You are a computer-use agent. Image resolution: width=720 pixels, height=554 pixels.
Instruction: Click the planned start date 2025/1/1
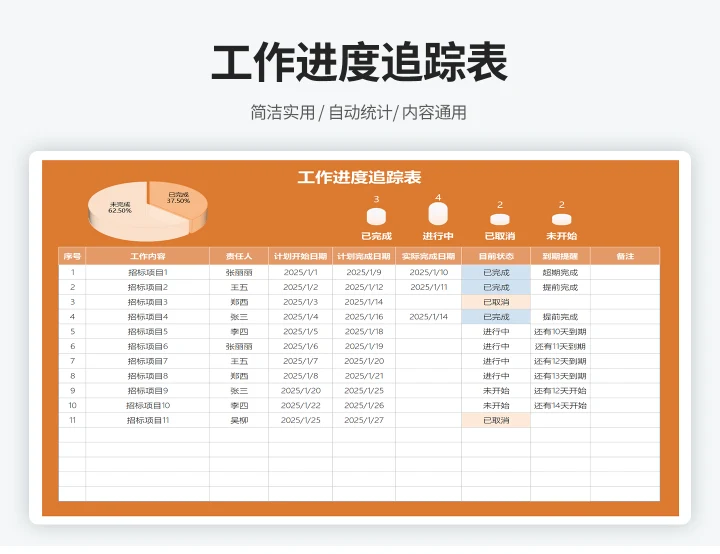pyautogui.click(x=300, y=272)
